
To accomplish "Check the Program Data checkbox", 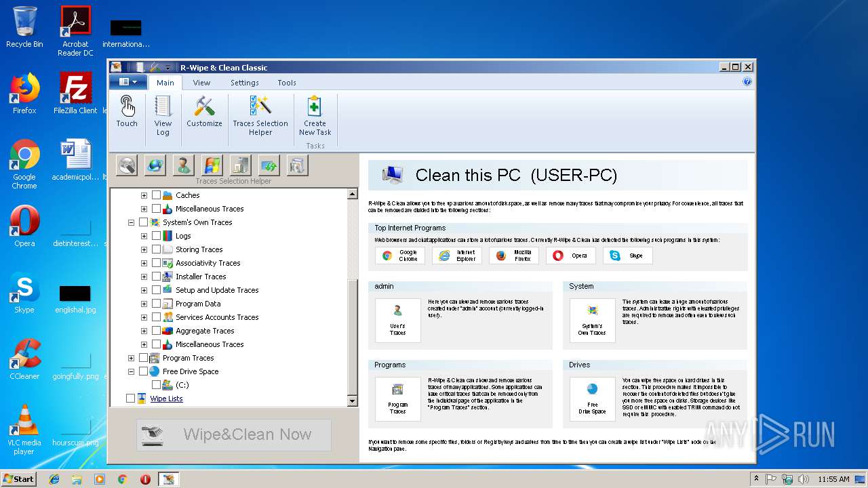I will pyautogui.click(x=156, y=304).
